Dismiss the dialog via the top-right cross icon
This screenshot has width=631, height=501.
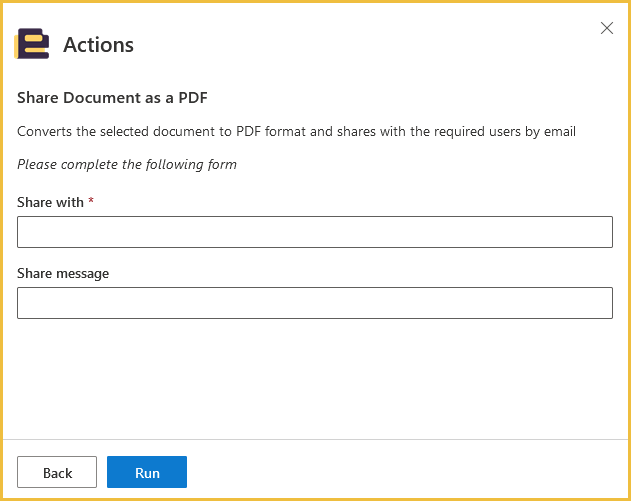(606, 28)
